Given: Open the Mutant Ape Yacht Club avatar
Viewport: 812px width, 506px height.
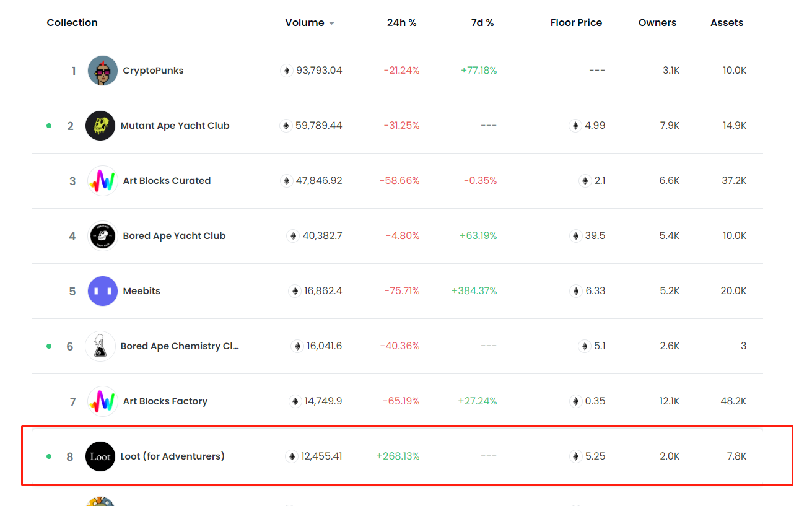Looking at the screenshot, I should 100,126.
